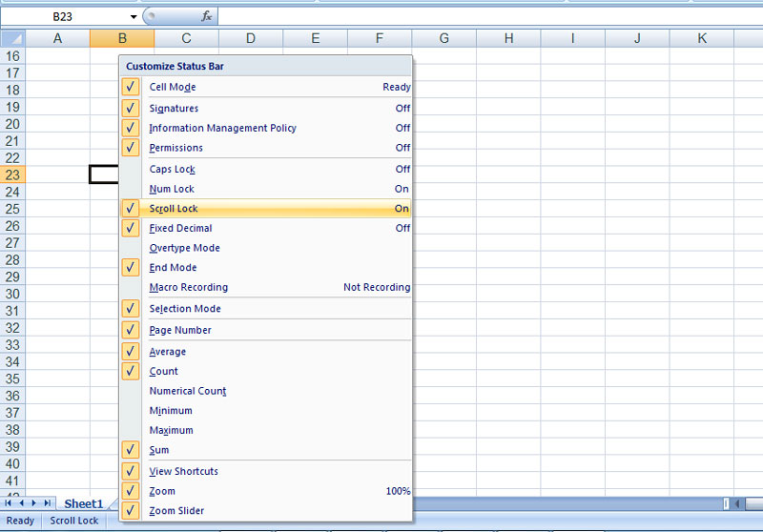The image size is (763, 532).
Task: Toggle Zoom percentage option
Action: [266, 491]
